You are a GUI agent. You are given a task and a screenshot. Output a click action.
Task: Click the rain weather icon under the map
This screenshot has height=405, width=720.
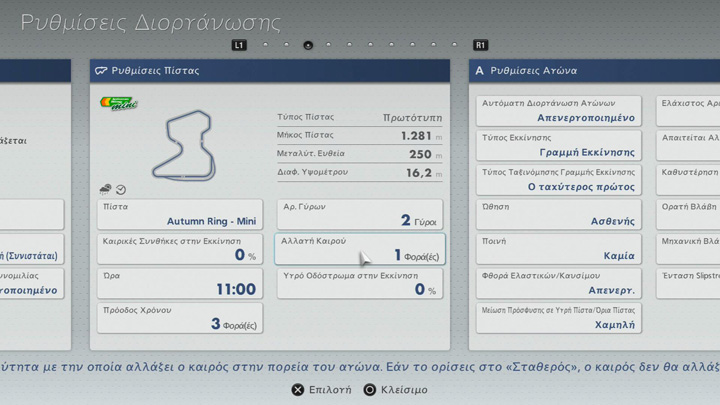click(106, 189)
